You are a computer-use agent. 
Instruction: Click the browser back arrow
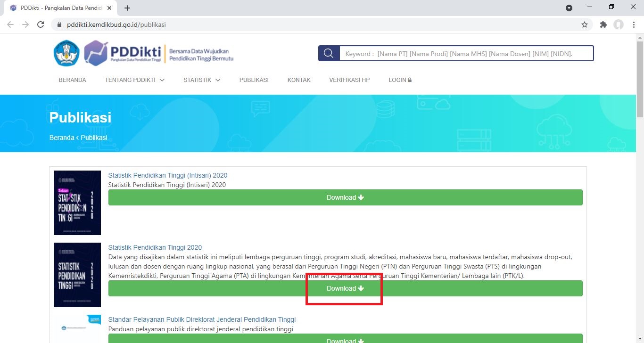(10, 24)
